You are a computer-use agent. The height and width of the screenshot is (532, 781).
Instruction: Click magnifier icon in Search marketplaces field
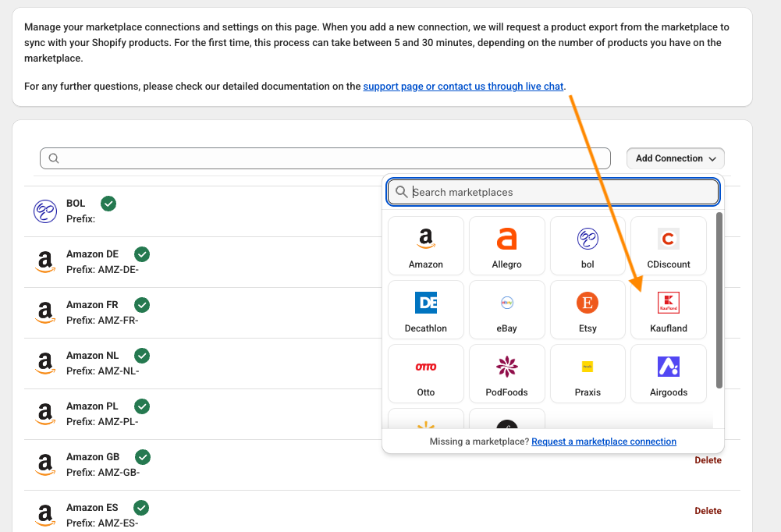(x=402, y=192)
